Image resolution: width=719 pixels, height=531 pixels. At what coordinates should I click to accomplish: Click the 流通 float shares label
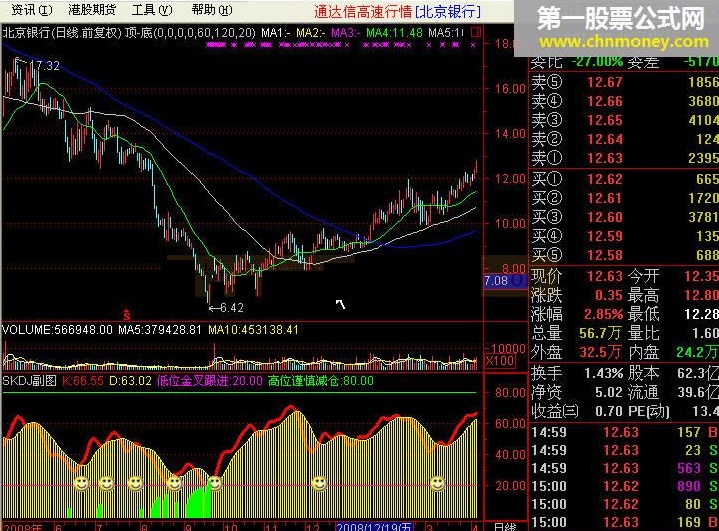pos(643,392)
